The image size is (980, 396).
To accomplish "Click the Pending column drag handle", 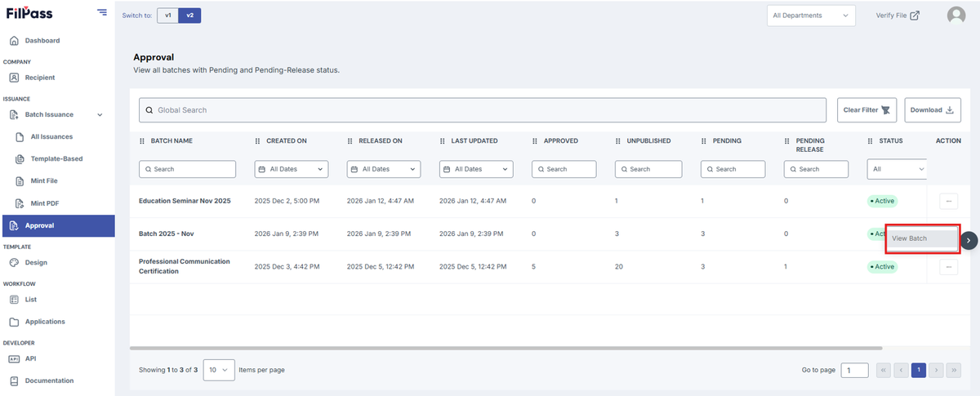I will 705,141.
